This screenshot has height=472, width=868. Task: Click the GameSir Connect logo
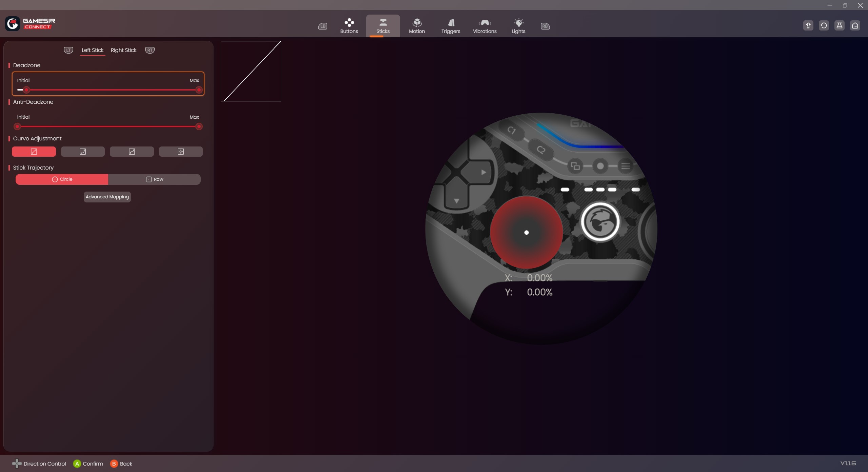30,24
